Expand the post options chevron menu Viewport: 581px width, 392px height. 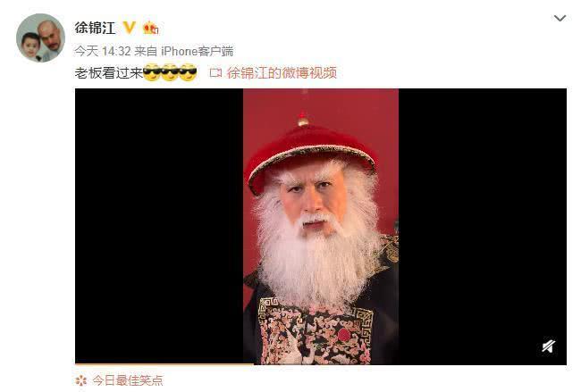click(560, 18)
